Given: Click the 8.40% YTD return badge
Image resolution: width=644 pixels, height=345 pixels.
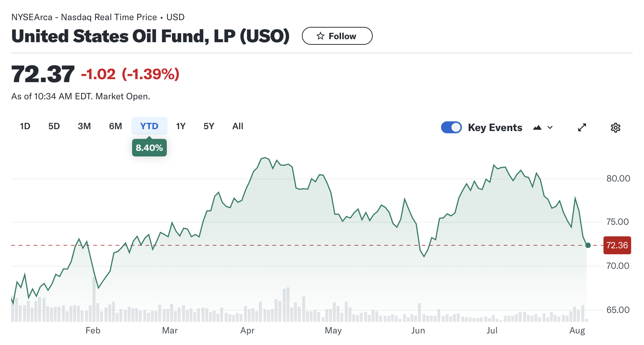Looking at the screenshot, I should click(x=149, y=147).
